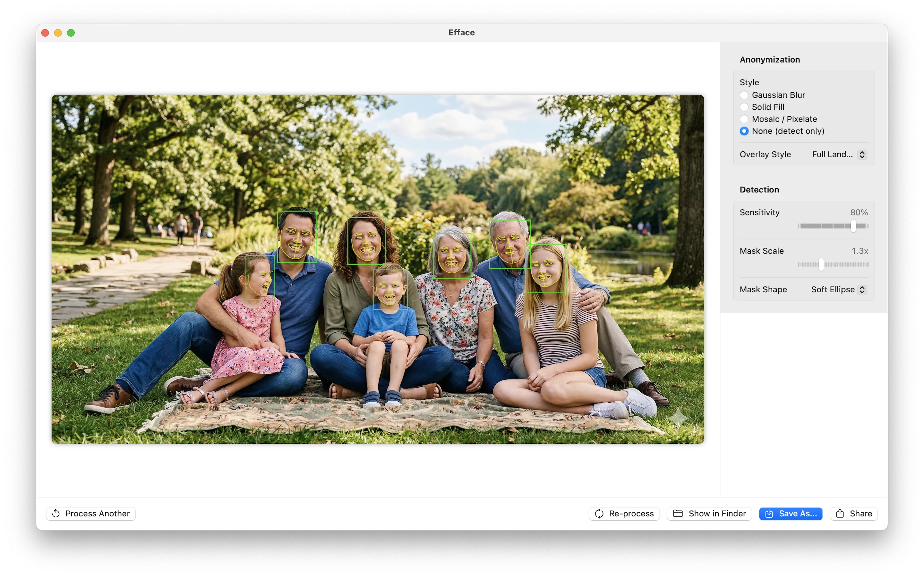Viewport: 924px width, 577px height.
Task: Click the folder icon beside Show in Finder
Action: click(678, 513)
